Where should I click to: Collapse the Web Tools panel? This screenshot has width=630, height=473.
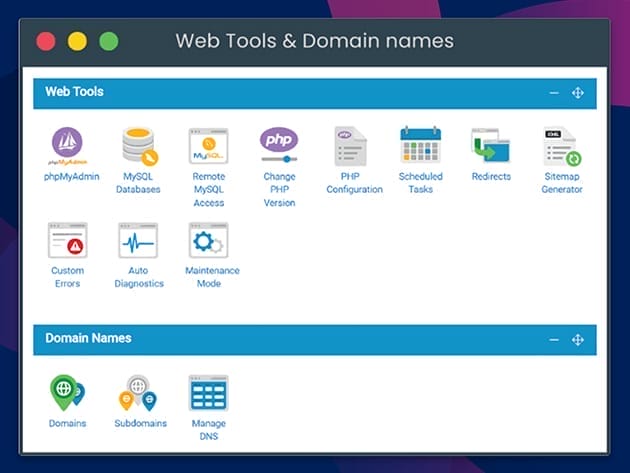click(x=554, y=93)
